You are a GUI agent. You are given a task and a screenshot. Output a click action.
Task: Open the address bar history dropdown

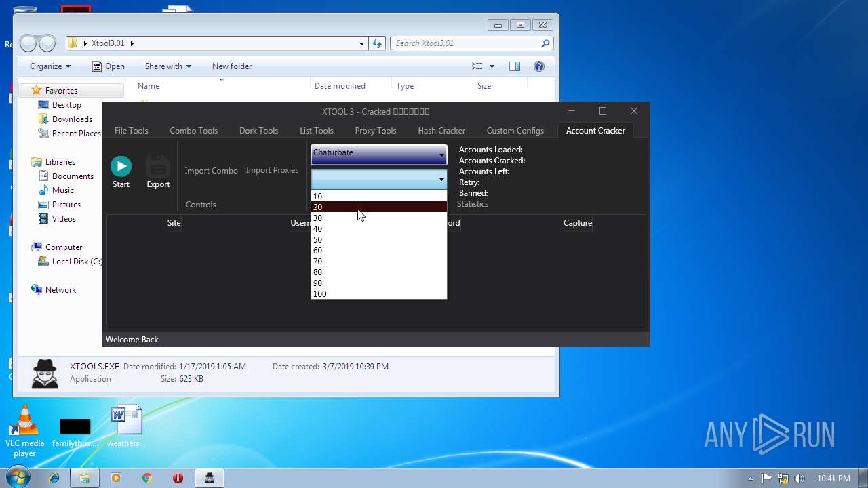click(361, 43)
